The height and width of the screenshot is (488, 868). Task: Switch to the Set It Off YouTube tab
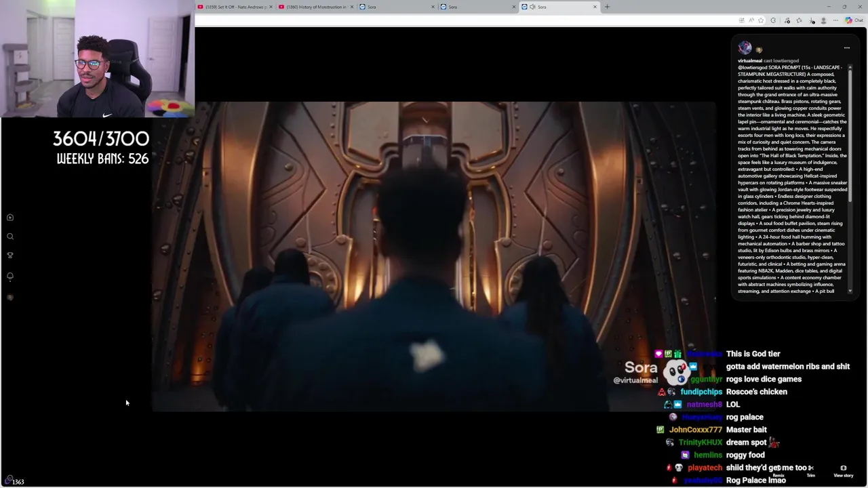(x=235, y=7)
